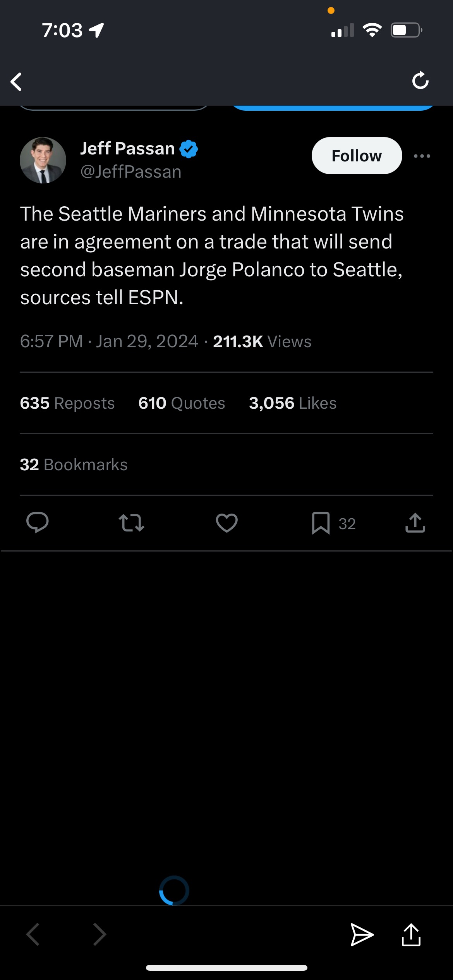This screenshot has width=453, height=980.
Task: Tap the Jeff Passan display name
Action: pos(127,149)
